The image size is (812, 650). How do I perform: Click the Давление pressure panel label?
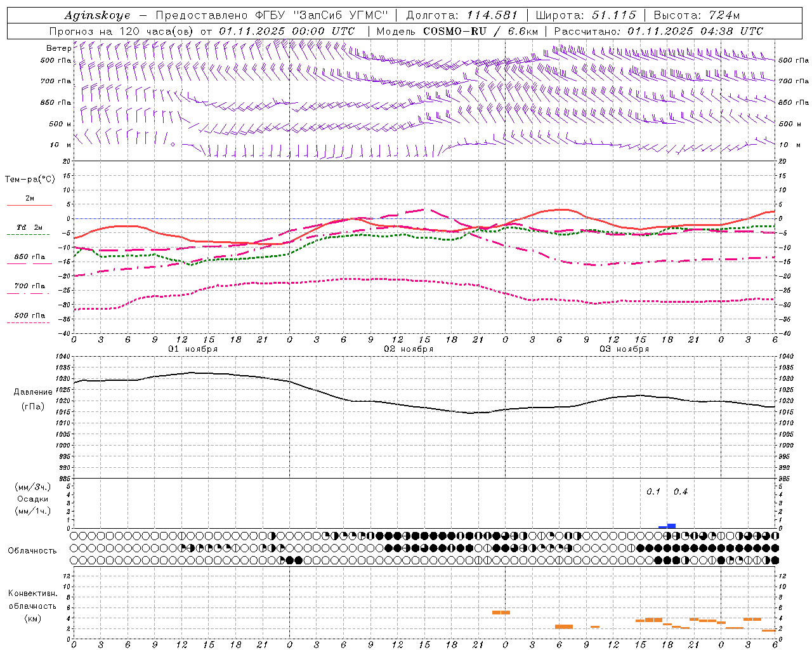pos(33,392)
